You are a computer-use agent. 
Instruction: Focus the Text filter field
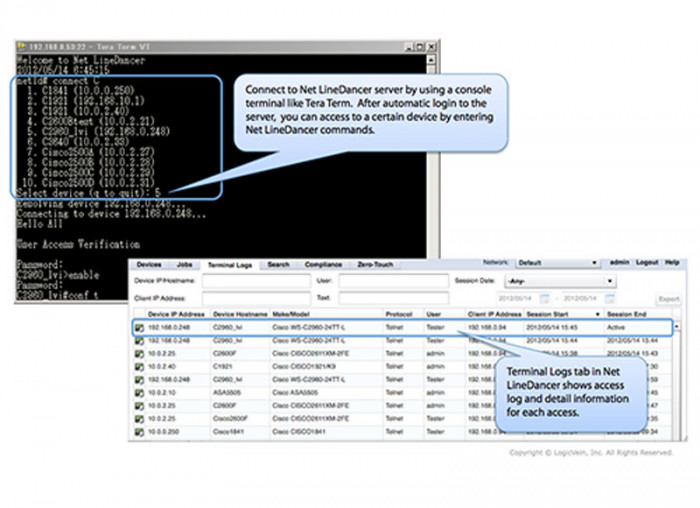point(393,298)
